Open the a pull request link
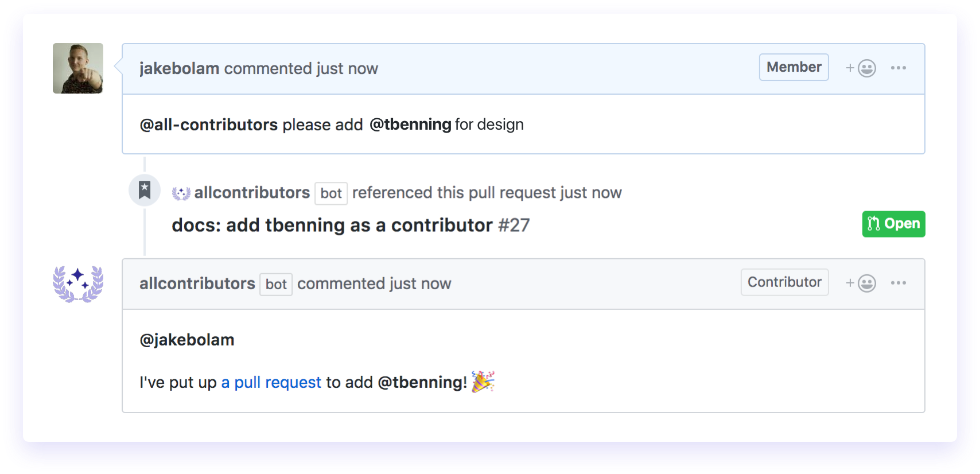This screenshot has height=474, width=980. 271,382
